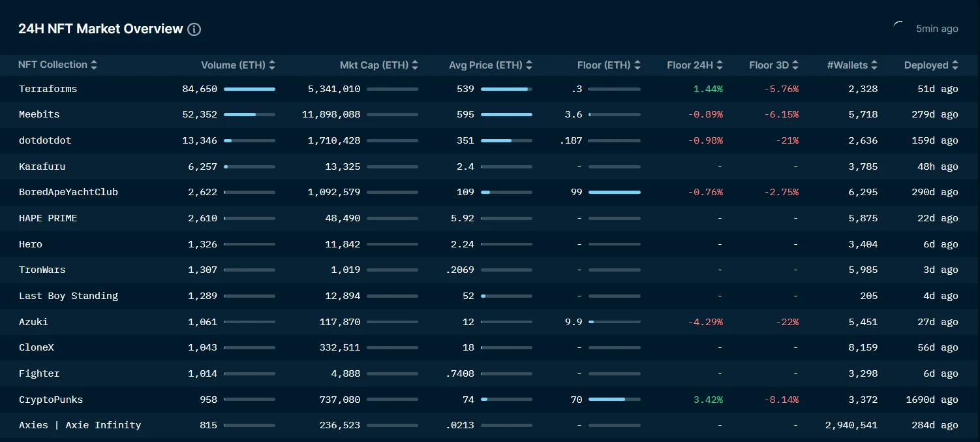The width and height of the screenshot is (980, 442).
Task: Click the Mkt Cap (ETH) header label
Action: pos(375,65)
